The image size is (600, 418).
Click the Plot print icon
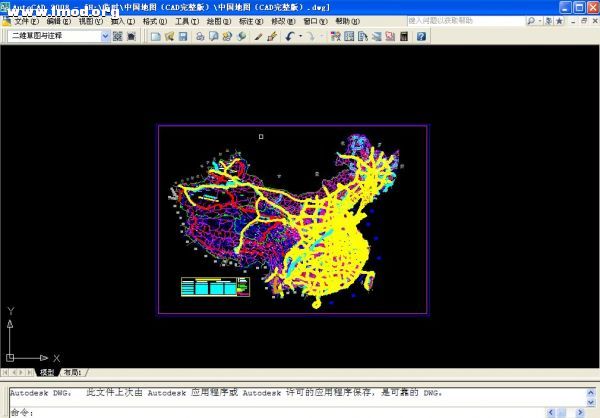point(200,36)
